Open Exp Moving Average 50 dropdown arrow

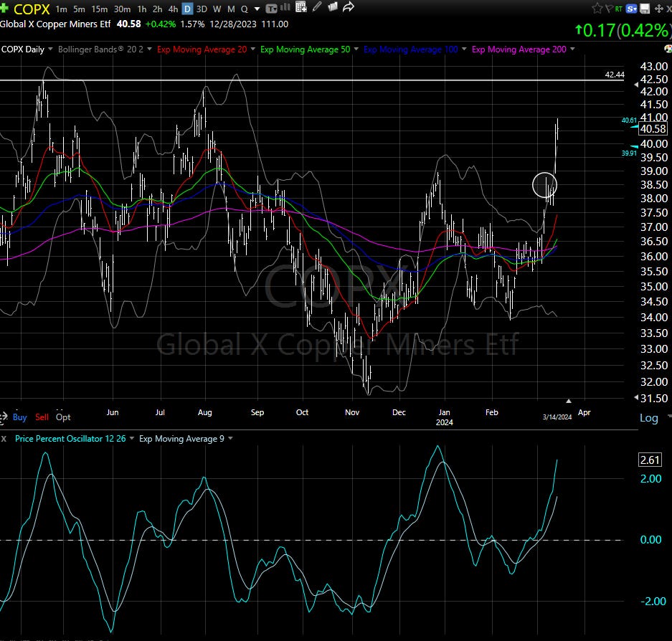point(356,49)
